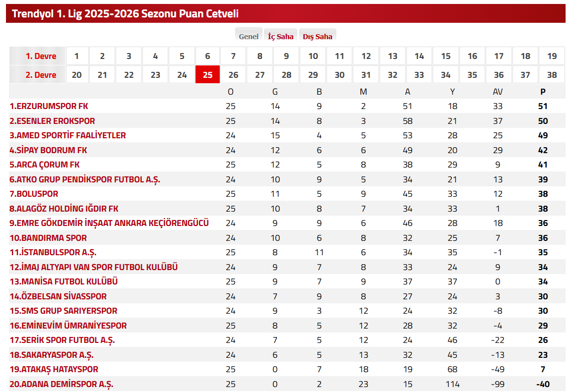The image size is (576, 392).
Task: View Boluspor team details
Action: (34, 194)
